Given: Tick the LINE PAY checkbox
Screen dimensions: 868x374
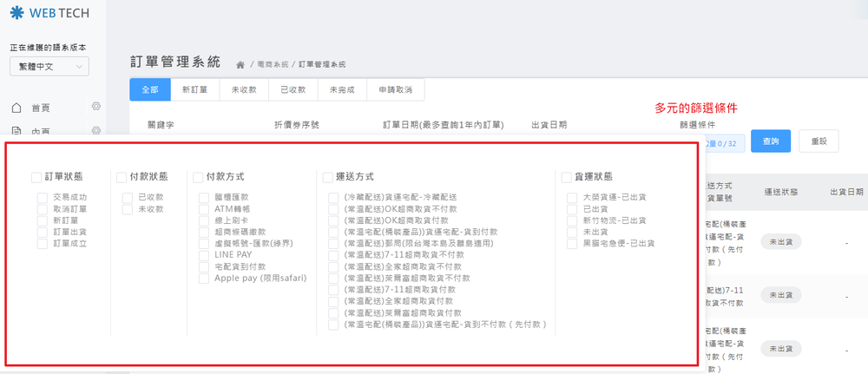Looking at the screenshot, I should 204,256.
